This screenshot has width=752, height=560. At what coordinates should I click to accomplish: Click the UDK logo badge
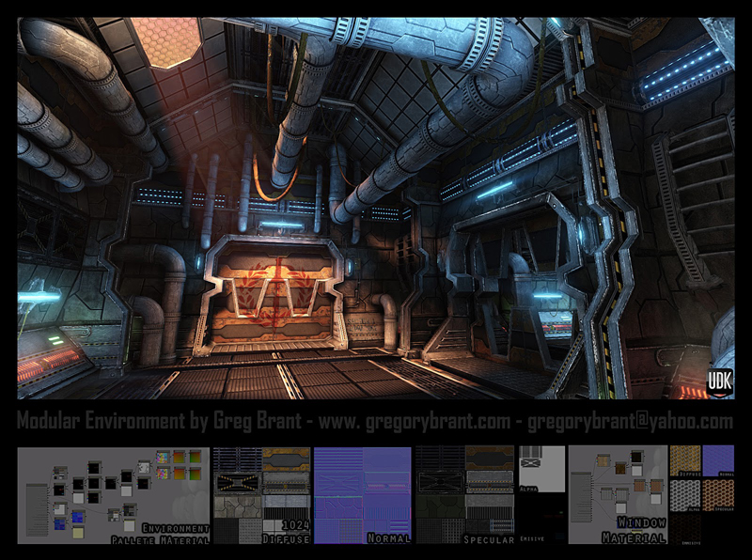(719, 382)
